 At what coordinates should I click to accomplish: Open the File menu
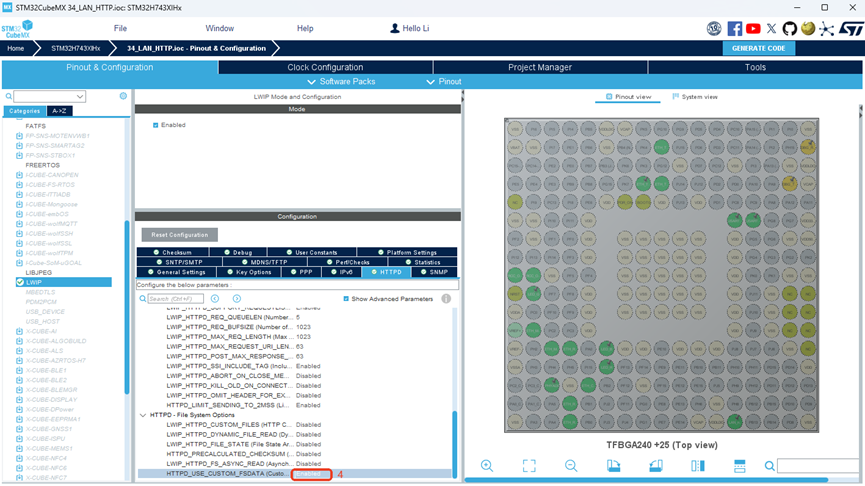(x=120, y=28)
